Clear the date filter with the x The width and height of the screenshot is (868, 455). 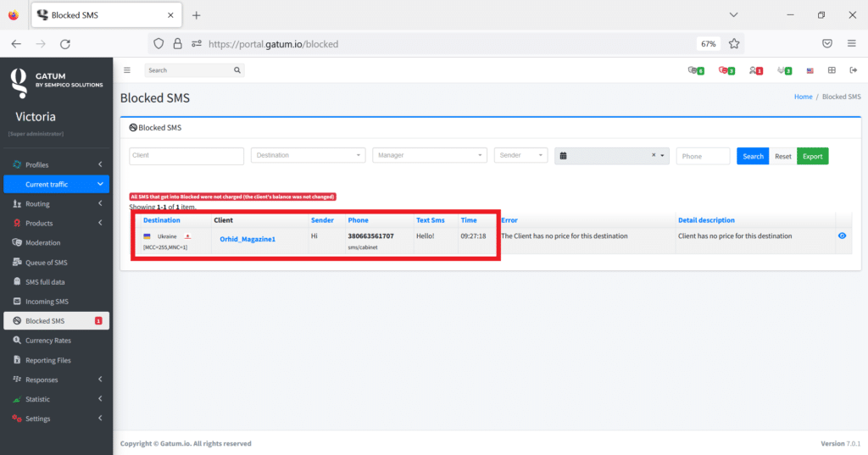[654, 156]
